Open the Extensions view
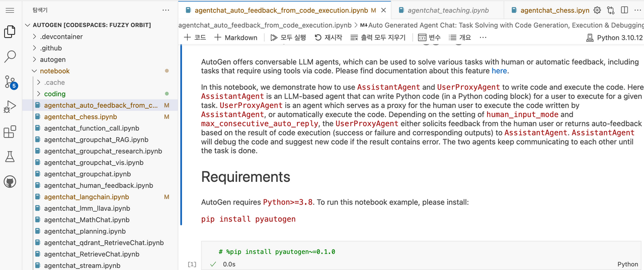The width and height of the screenshot is (644, 270). pos(10,132)
